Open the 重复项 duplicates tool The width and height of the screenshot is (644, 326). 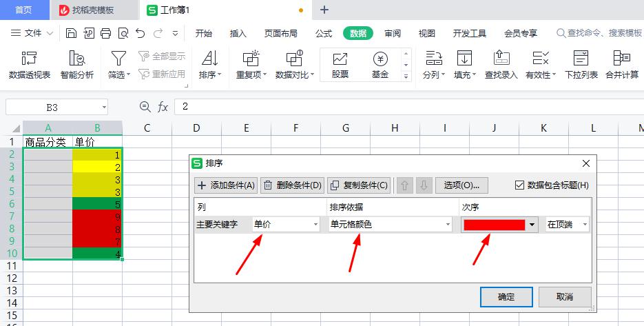(x=251, y=65)
